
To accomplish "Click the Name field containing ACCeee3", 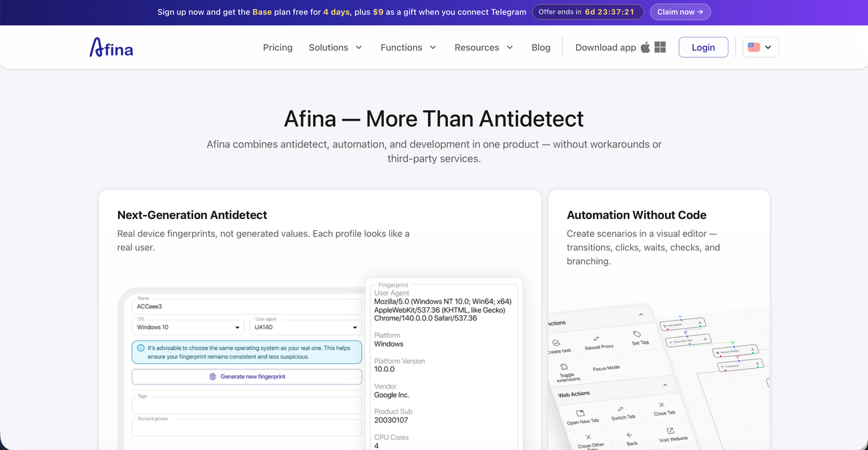I will tap(247, 306).
